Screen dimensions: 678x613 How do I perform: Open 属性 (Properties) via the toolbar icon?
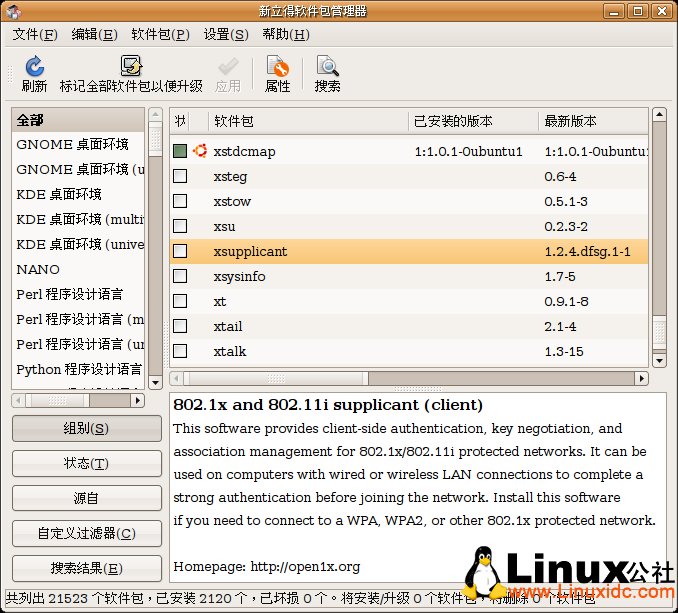(x=277, y=66)
